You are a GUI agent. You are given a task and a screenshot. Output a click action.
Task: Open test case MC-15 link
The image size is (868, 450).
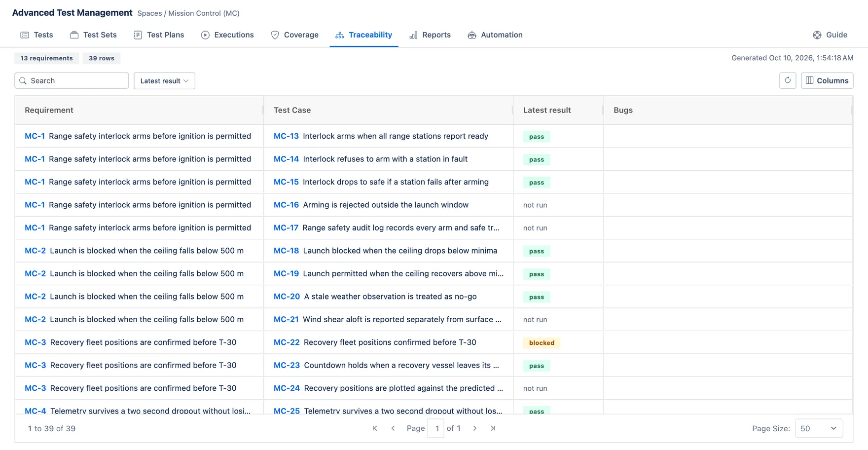(286, 182)
